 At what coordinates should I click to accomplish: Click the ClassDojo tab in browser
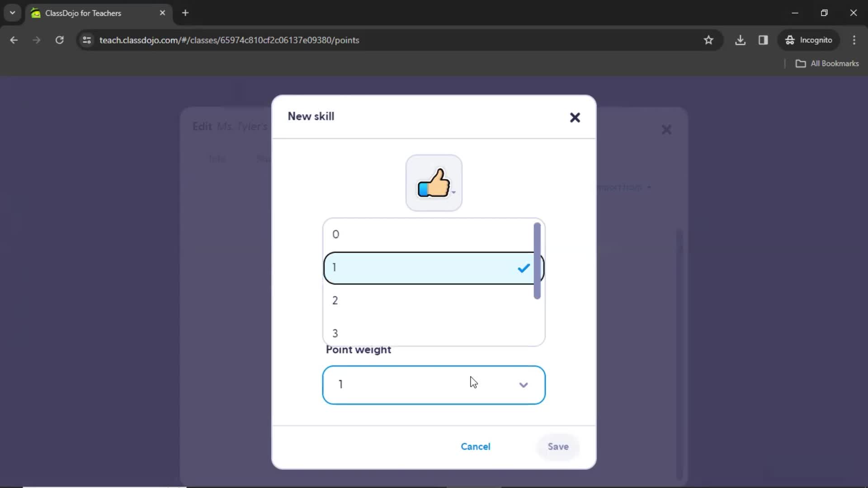[99, 13]
